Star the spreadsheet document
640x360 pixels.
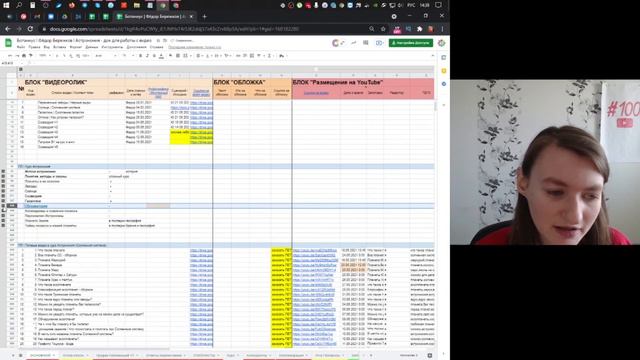click(158, 40)
